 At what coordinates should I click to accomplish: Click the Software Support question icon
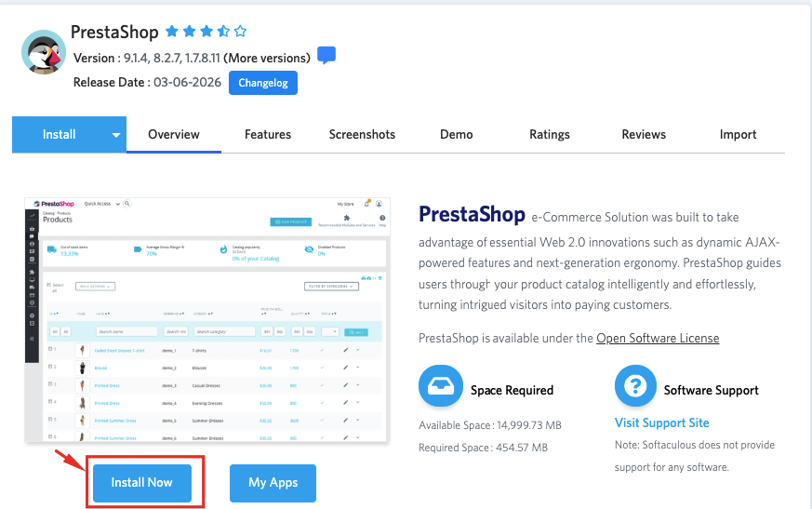click(x=635, y=386)
